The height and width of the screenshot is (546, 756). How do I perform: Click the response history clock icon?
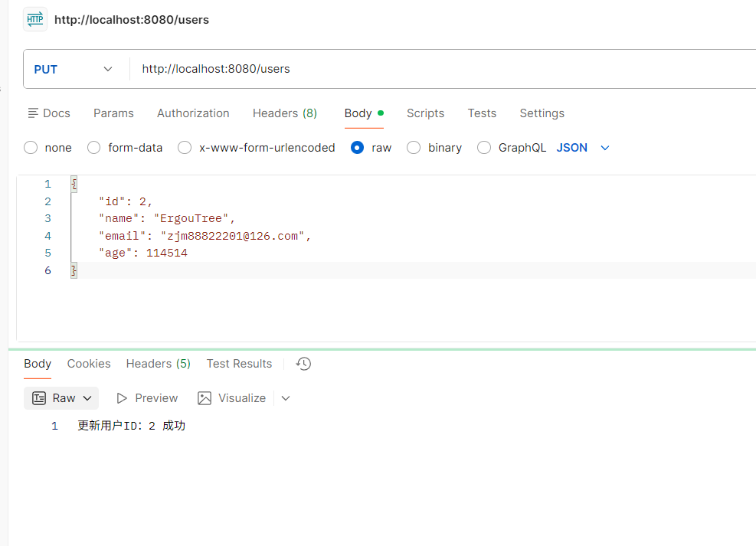click(303, 364)
